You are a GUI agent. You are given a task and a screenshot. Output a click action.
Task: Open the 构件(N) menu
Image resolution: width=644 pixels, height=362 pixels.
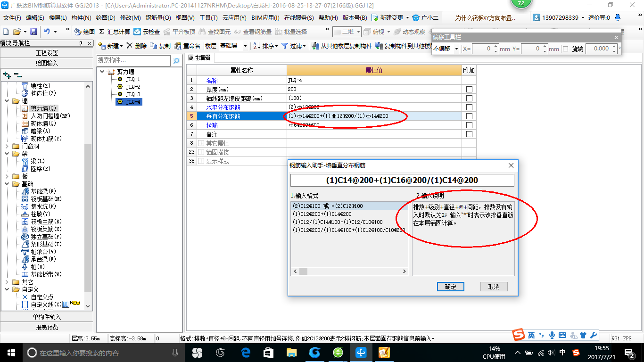(82, 18)
